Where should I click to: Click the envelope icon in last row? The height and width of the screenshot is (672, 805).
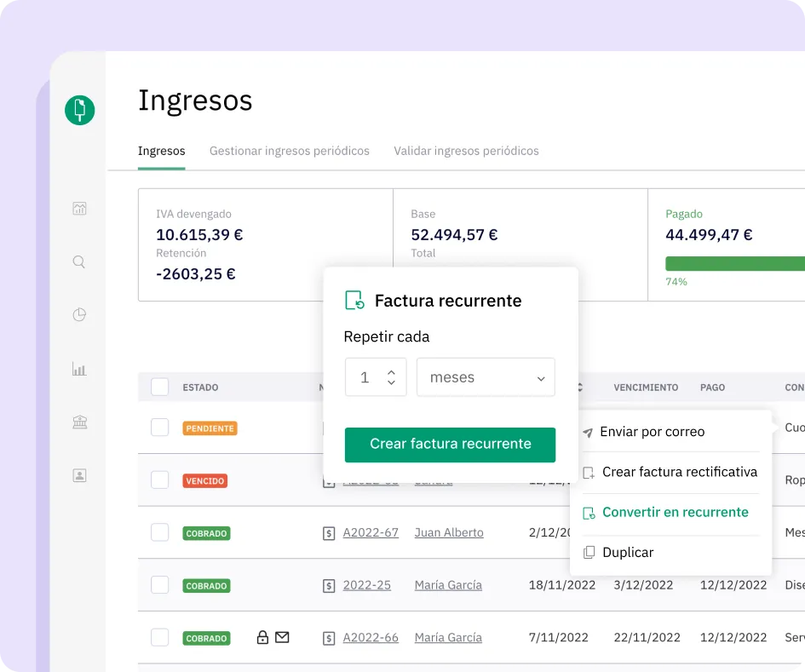(282, 637)
